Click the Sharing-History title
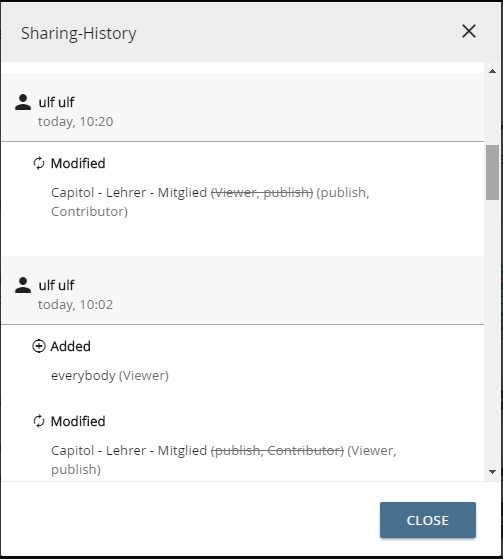This screenshot has height=559, width=503. click(x=79, y=33)
